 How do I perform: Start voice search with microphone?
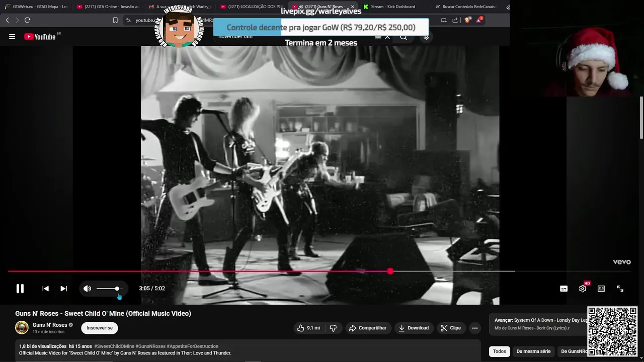click(426, 37)
